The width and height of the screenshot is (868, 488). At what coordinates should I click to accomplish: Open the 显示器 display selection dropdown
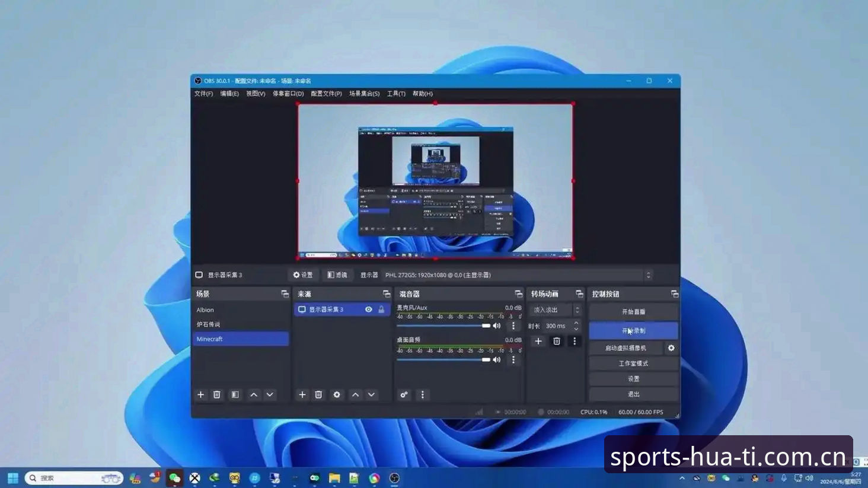pyautogui.click(x=518, y=275)
